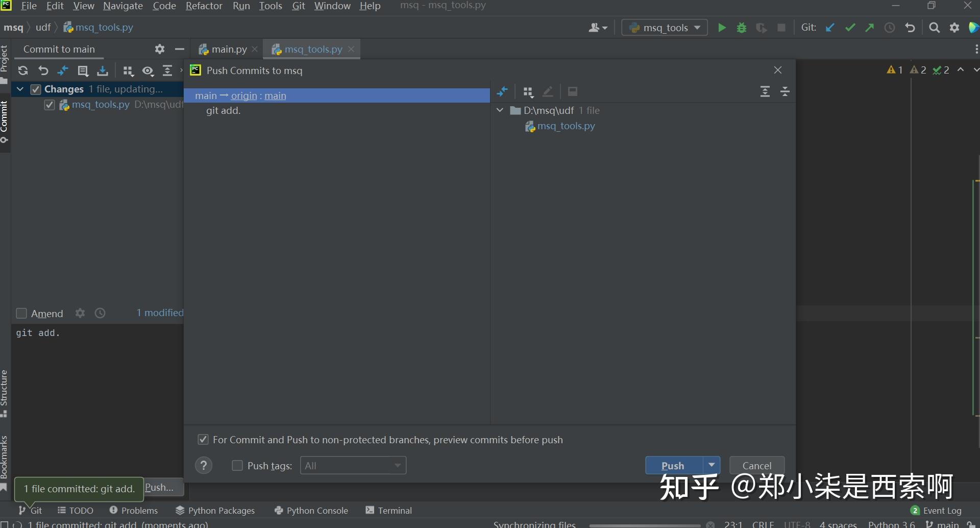The height and width of the screenshot is (528, 980).
Task: Run the current Python configuration
Action: [721, 28]
